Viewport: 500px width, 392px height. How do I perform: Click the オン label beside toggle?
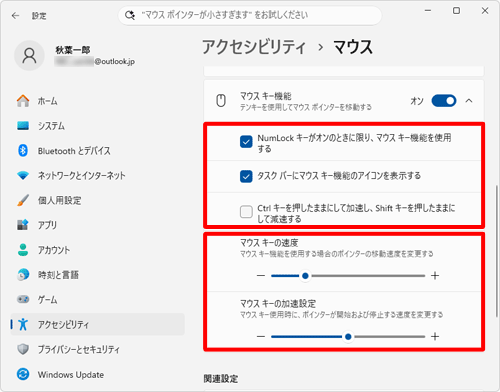(x=417, y=101)
